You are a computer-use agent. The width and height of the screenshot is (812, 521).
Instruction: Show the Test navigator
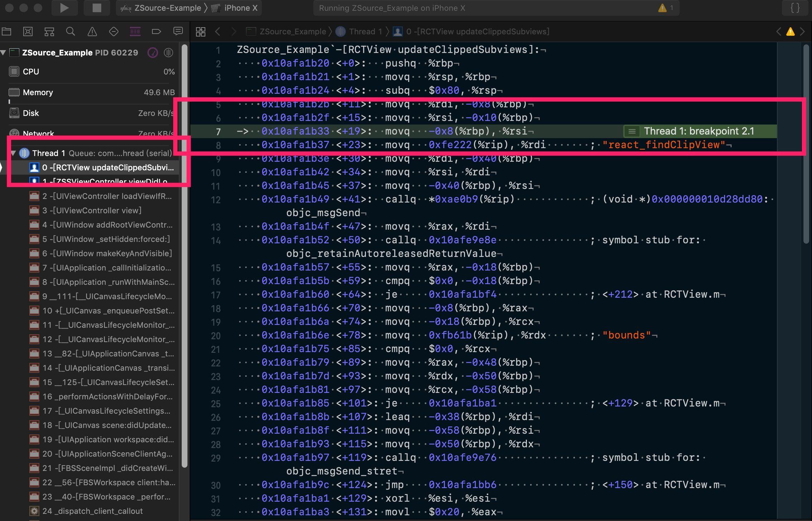114,31
